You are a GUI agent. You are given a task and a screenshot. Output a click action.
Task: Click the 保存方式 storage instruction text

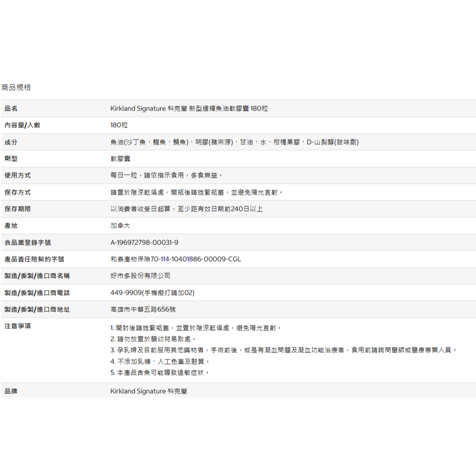(197, 192)
